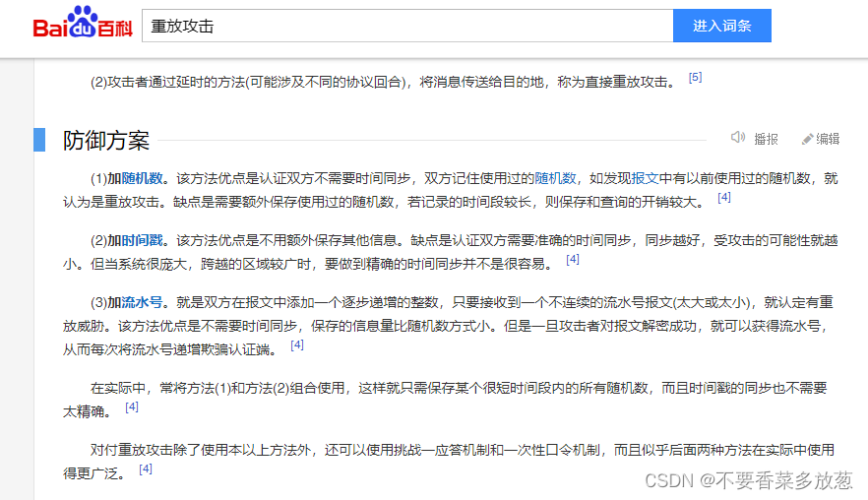This screenshot has height=500, width=868.
Task: Click the pencil edit icon next to 编辑
Action: pyautogui.click(x=808, y=140)
